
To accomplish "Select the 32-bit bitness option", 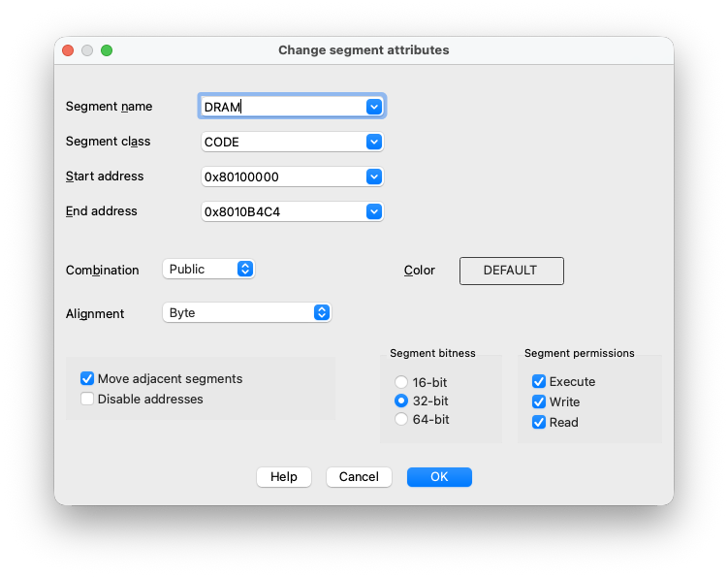I will (x=401, y=401).
